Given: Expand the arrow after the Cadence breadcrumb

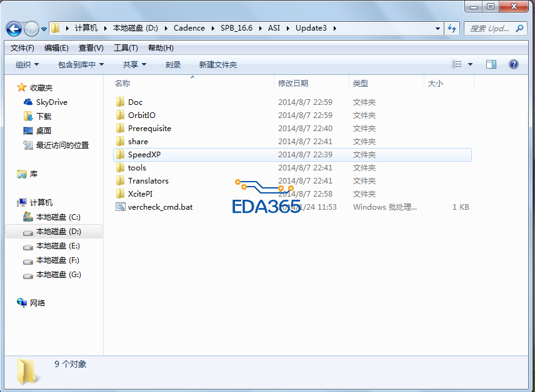Looking at the screenshot, I should [x=213, y=28].
